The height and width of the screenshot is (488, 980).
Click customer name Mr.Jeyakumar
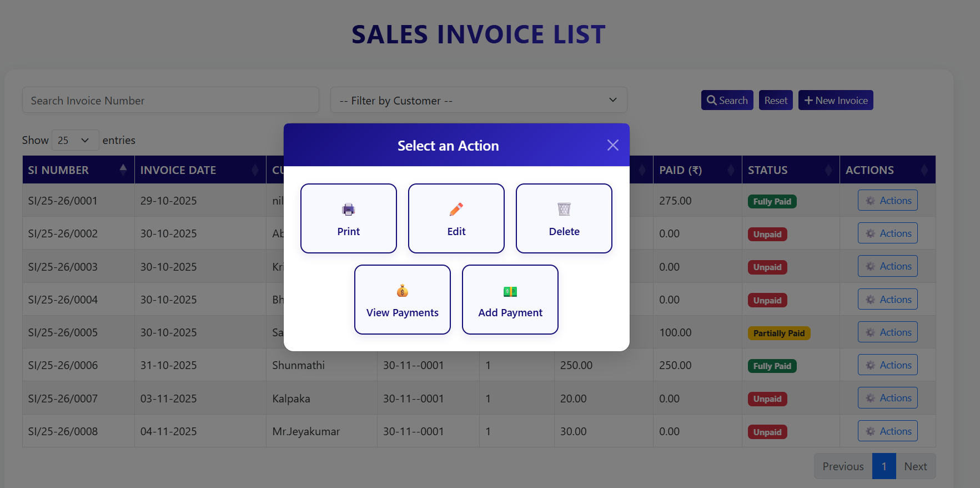pos(306,431)
